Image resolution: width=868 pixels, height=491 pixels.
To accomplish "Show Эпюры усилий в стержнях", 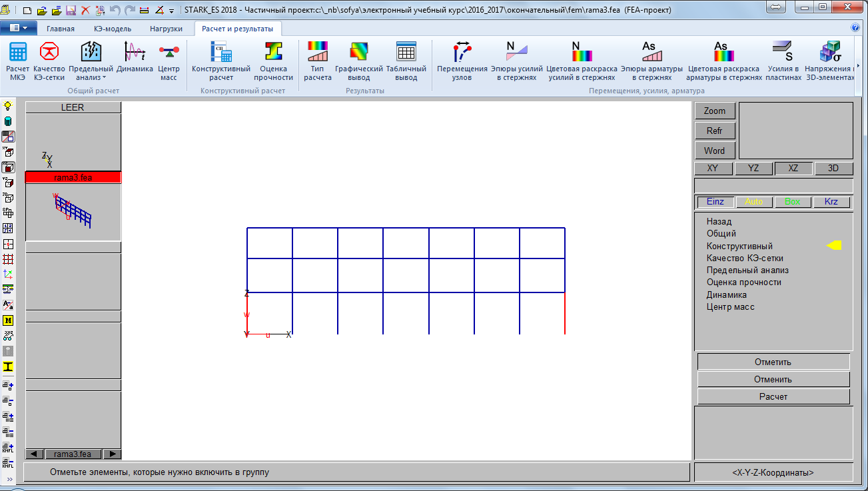I will click(x=517, y=61).
